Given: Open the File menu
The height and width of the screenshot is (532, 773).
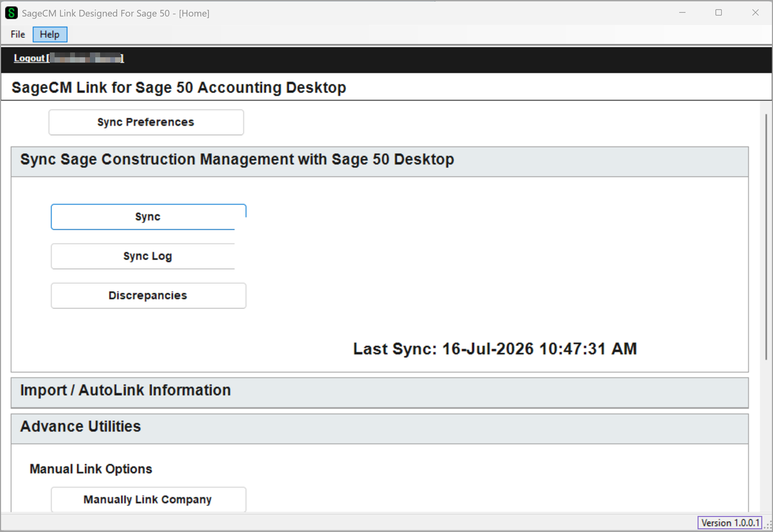Looking at the screenshot, I should coord(18,34).
